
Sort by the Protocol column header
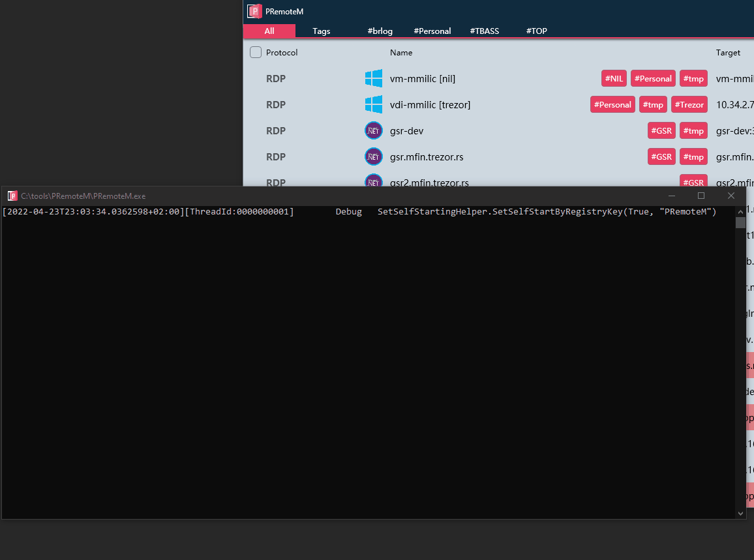(x=282, y=52)
